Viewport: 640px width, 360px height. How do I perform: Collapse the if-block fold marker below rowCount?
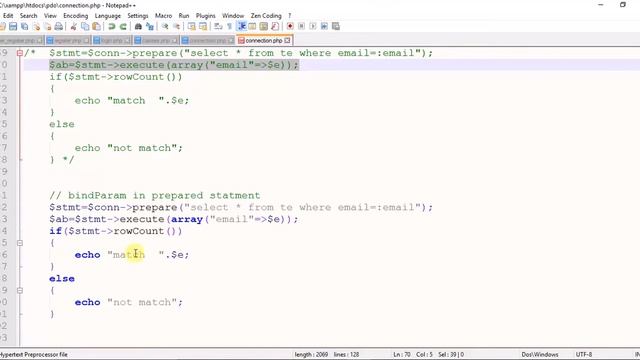tap(20, 243)
